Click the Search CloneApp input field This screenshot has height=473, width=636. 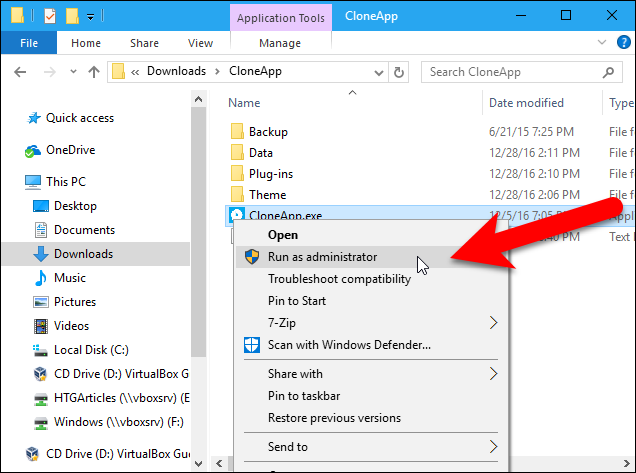510,71
